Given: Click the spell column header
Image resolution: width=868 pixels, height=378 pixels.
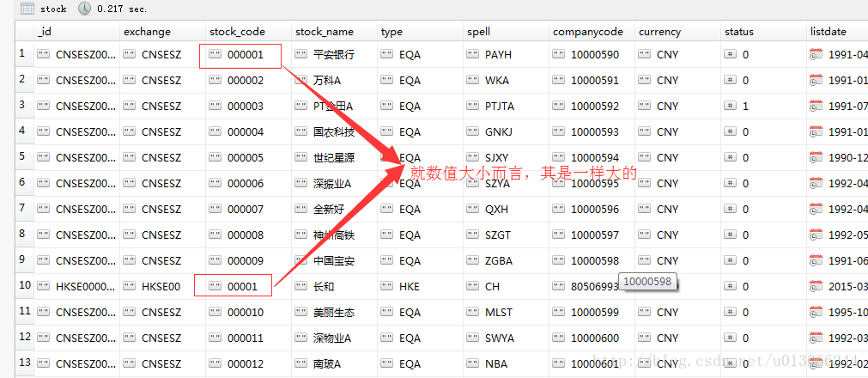Looking at the screenshot, I should [x=506, y=32].
